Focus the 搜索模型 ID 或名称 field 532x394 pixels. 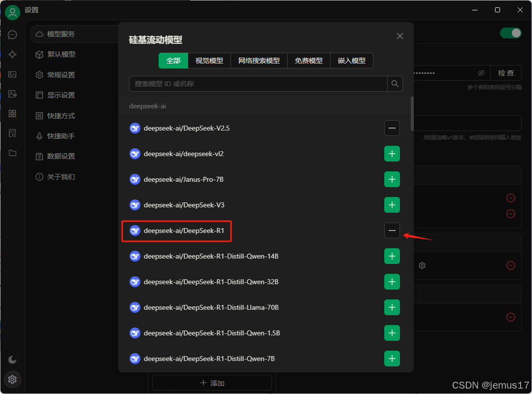[258, 84]
